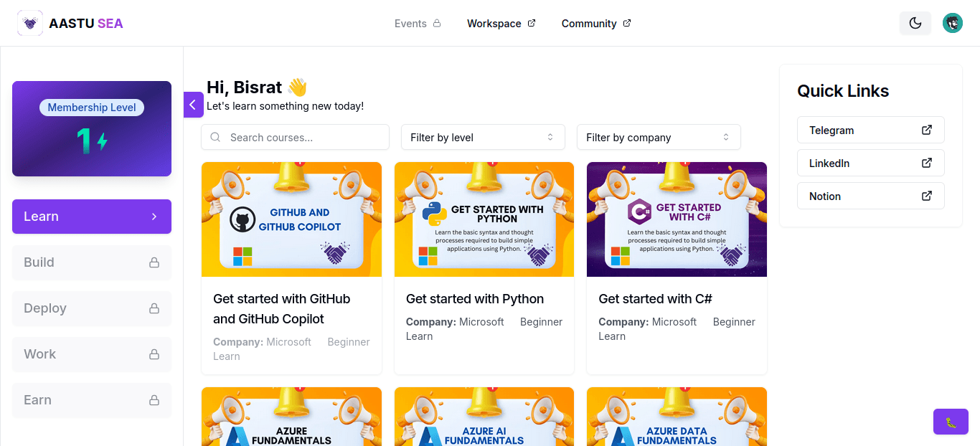Select the Deploy sidebar tab
This screenshot has width=980, height=446.
[92, 308]
